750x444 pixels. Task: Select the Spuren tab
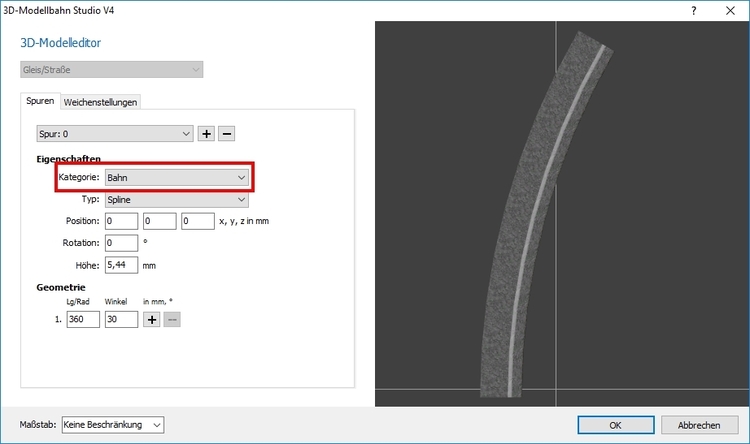(x=40, y=101)
